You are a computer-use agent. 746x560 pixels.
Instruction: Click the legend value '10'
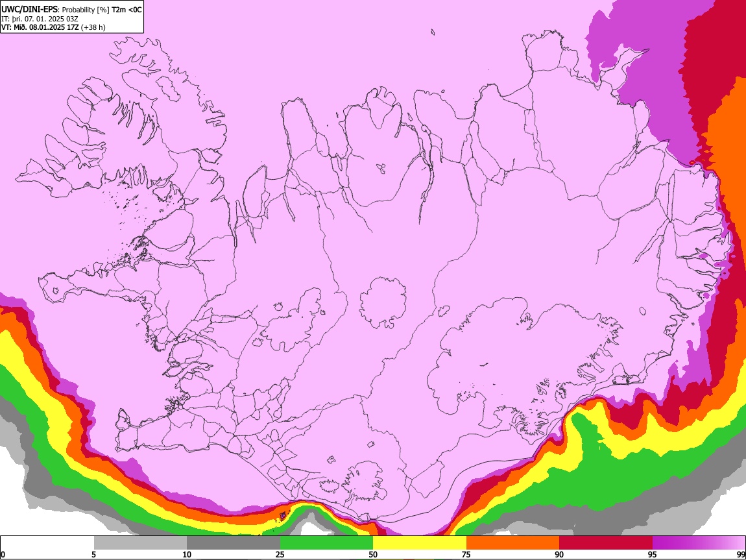[x=187, y=554]
